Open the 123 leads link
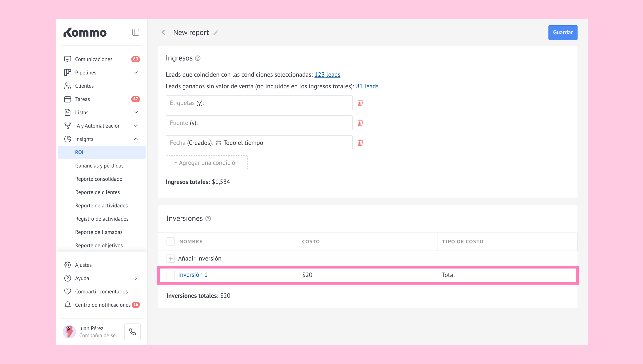This screenshot has height=364, width=643. coord(327,75)
